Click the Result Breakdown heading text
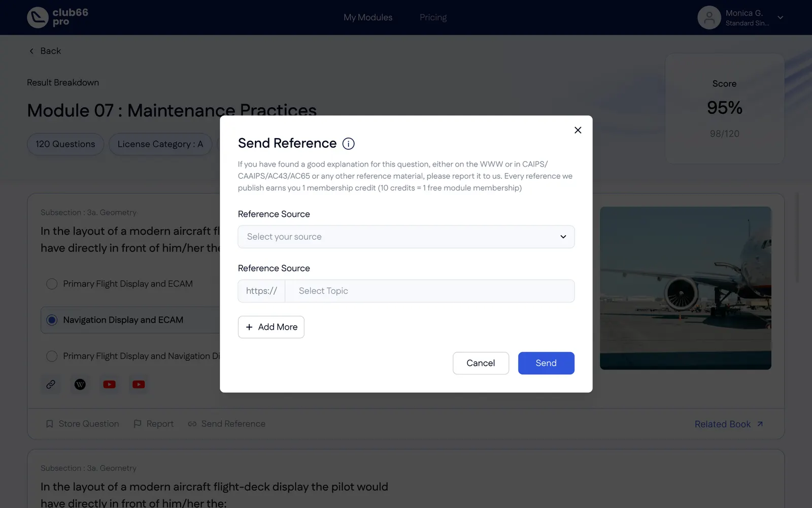The image size is (812, 508). (x=63, y=82)
